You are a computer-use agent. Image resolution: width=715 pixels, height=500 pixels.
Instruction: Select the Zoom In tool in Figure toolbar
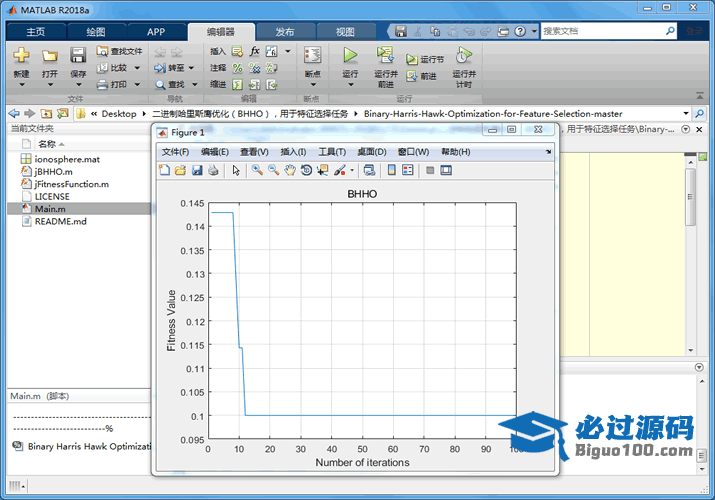click(x=257, y=170)
